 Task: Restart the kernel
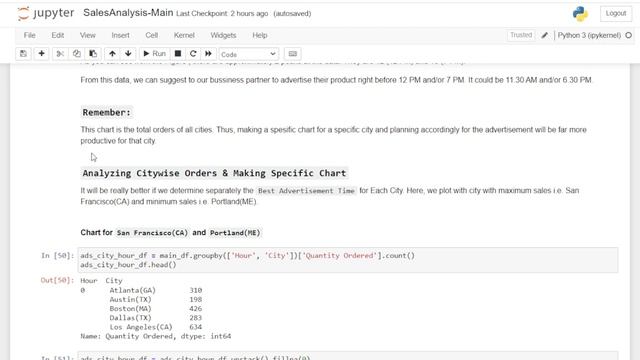point(193,54)
